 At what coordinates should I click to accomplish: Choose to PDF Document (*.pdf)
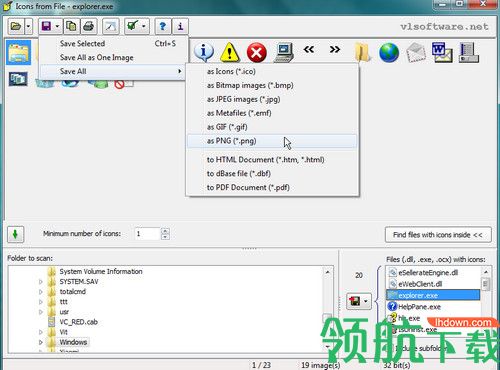pos(272,188)
